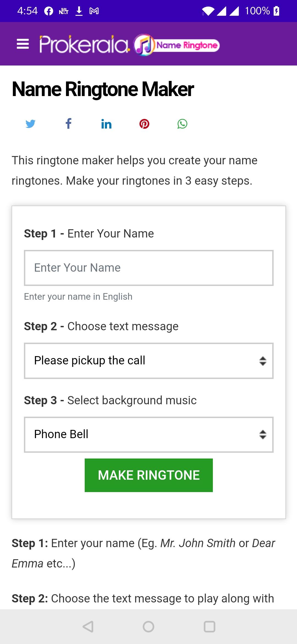The height and width of the screenshot is (644, 297).
Task: Tap the Prokerala logo
Action: pos(84,44)
